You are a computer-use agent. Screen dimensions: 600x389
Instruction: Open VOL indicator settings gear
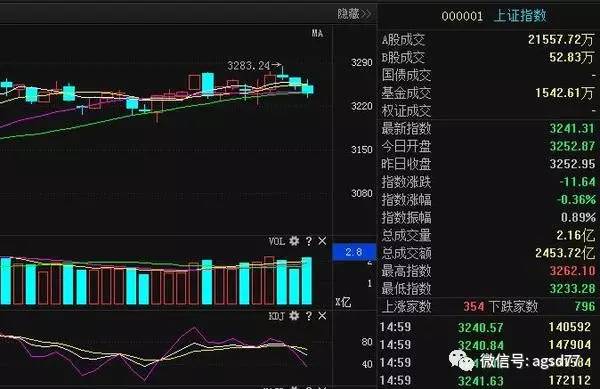pyautogui.click(x=294, y=241)
